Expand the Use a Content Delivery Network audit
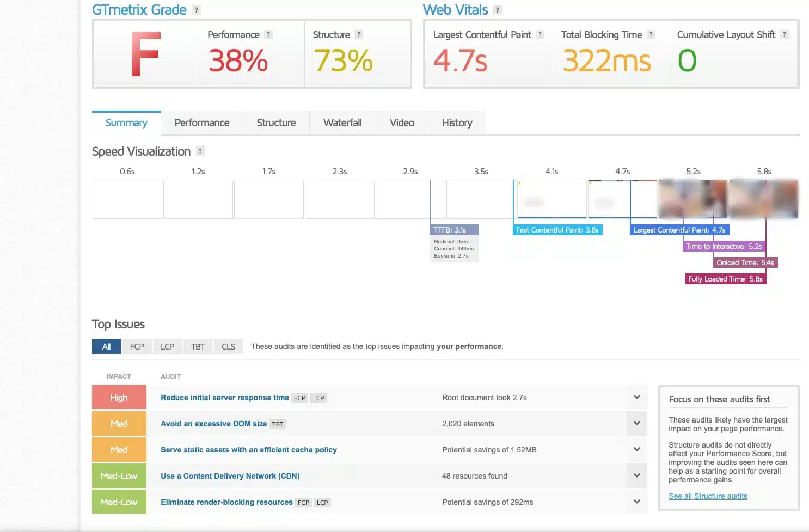Viewport: 809px width, 532px height. click(x=636, y=476)
